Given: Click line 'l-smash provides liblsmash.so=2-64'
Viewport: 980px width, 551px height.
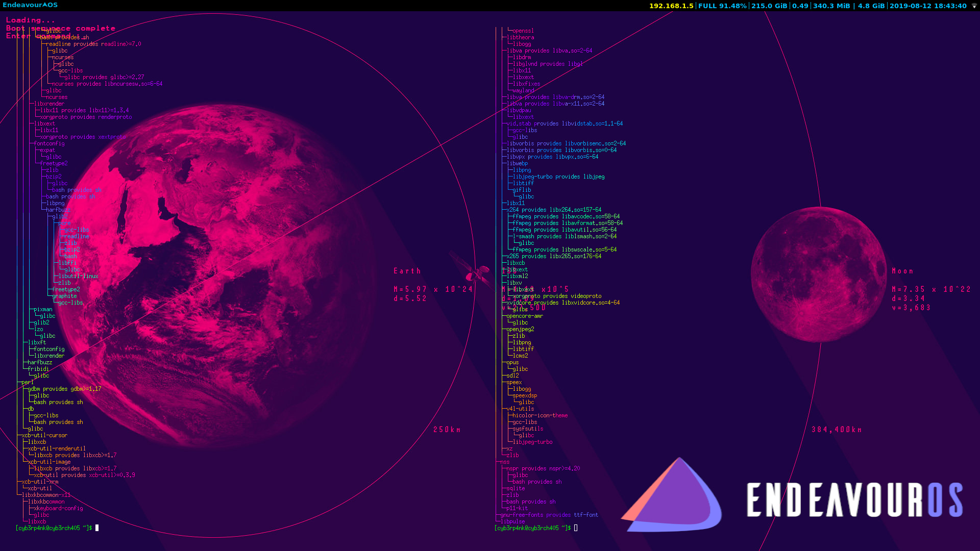Looking at the screenshot, I should [x=565, y=236].
